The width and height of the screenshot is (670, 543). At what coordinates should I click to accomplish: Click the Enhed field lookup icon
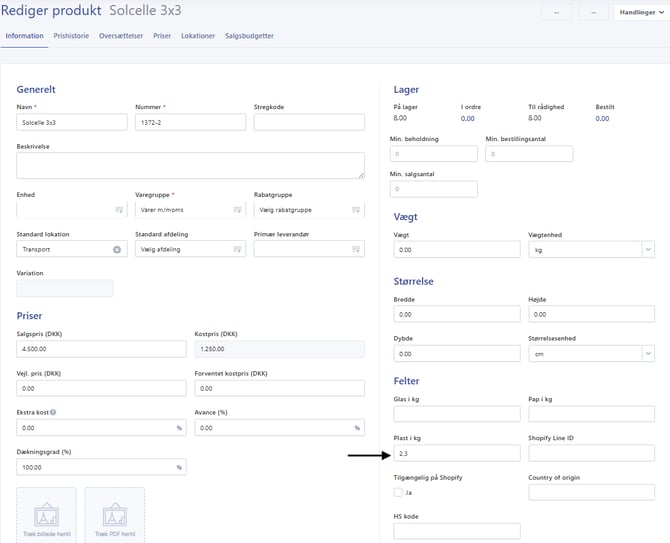click(x=119, y=210)
